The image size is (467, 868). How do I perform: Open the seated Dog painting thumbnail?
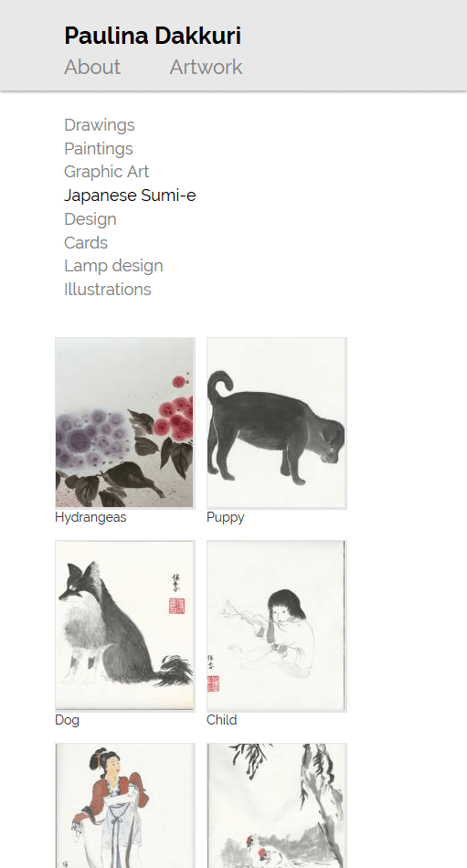pos(125,626)
